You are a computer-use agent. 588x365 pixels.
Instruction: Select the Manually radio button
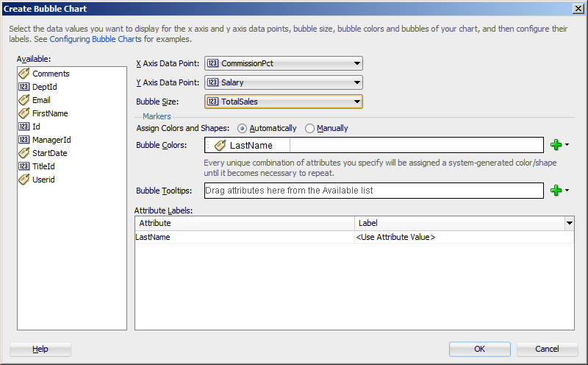pyautogui.click(x=309, y=129)
